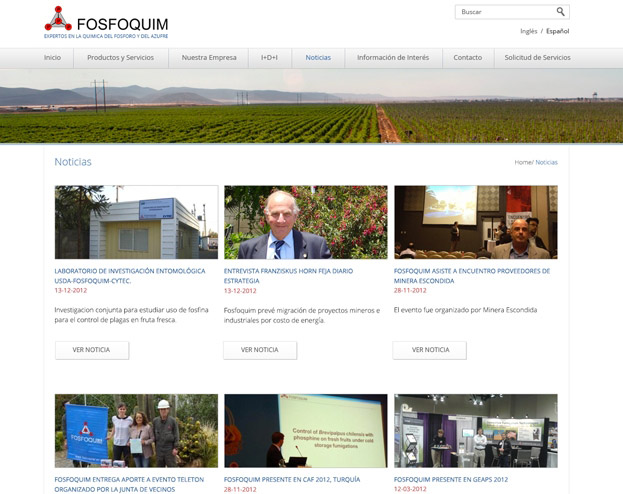Open the I+D+I section

click(x=269, y=58)
